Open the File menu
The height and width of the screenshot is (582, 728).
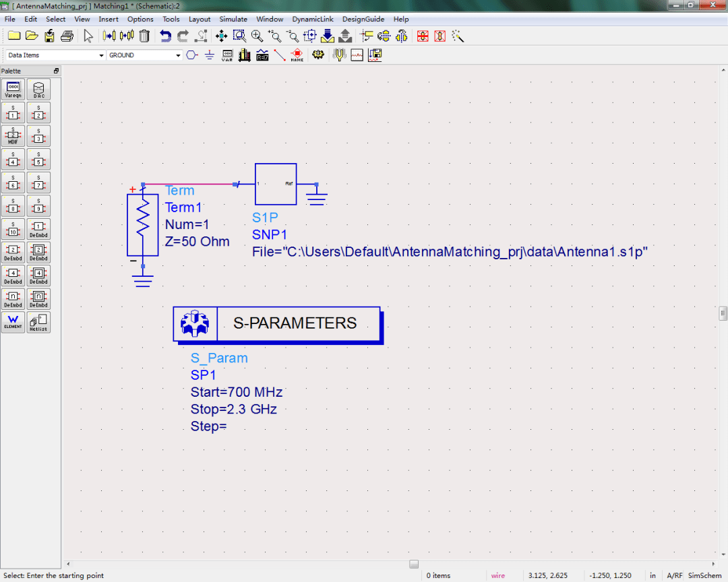pyautogui.click(x=9, y=19)
